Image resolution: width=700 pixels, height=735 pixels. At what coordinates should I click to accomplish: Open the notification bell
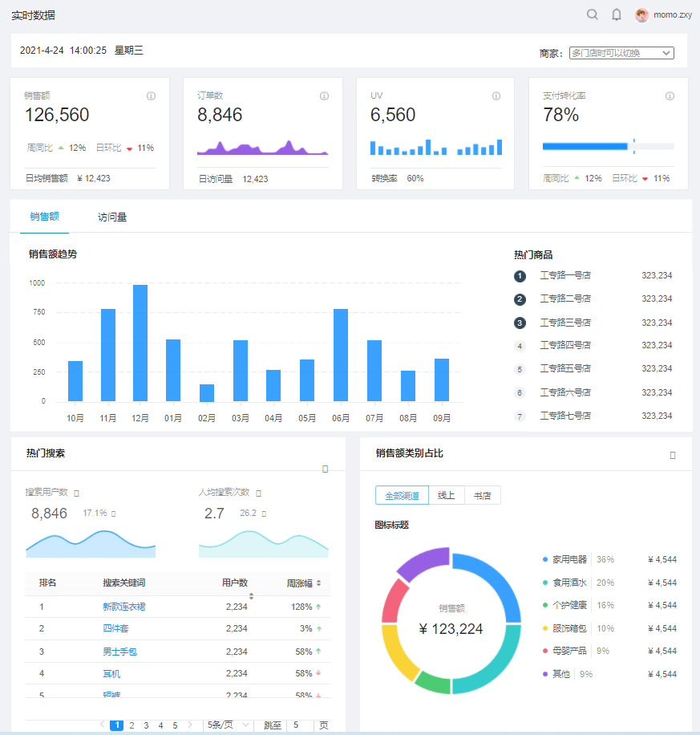point(617,14)
